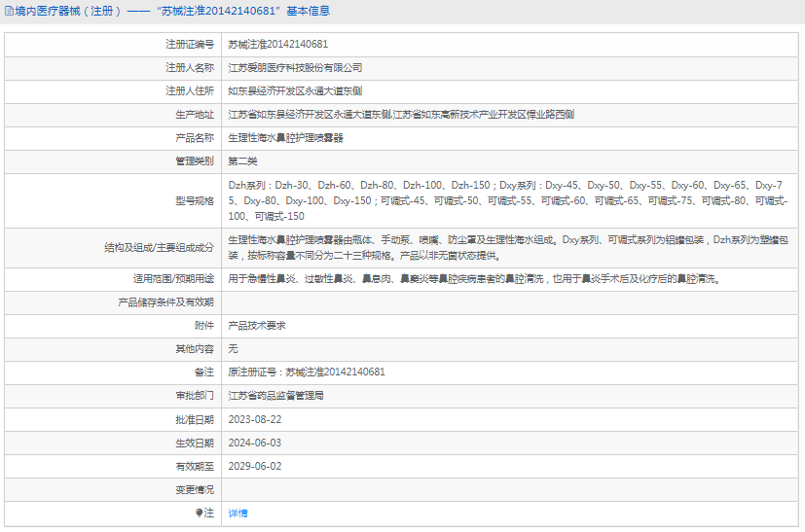Click the management class value 第二类
This screenshot has width=805, height=532.
(242, 161)
